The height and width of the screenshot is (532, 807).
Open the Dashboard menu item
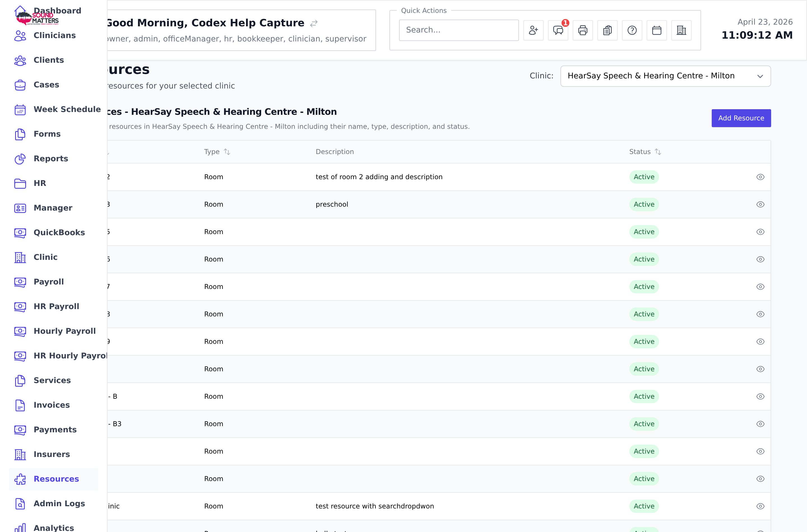click(x=57, y=11)
